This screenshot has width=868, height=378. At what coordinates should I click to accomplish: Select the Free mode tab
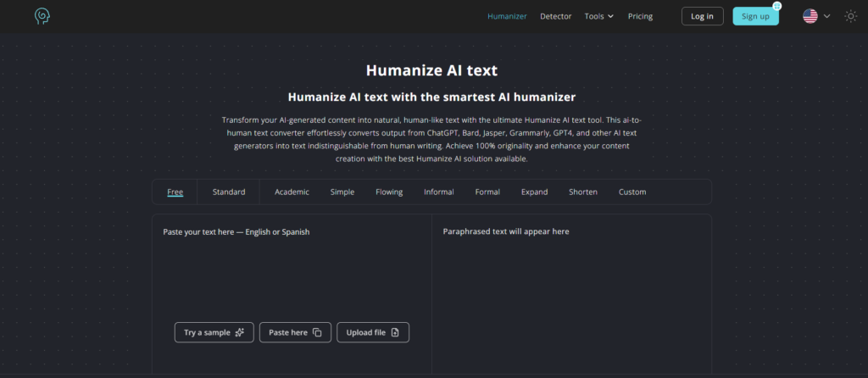click(x=175, y=192)
